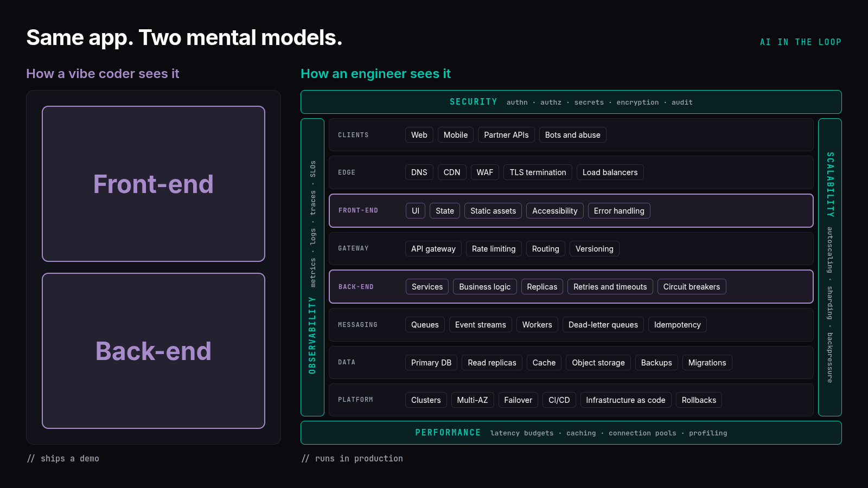868x488 pixels.
Task: Click the Object storage chip
Action: pyautogui.click(x=598, y=363)
